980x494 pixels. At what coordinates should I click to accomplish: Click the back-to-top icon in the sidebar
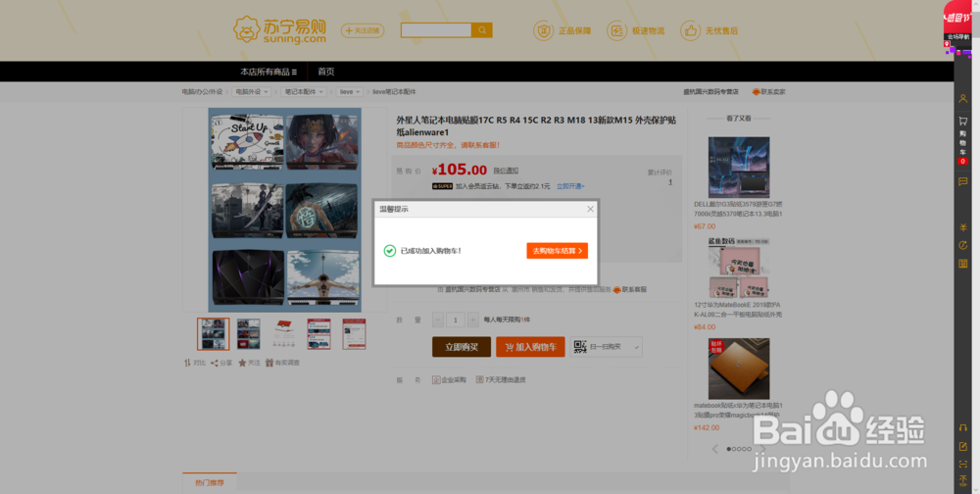pyautogui.click(x=963, y=481)
